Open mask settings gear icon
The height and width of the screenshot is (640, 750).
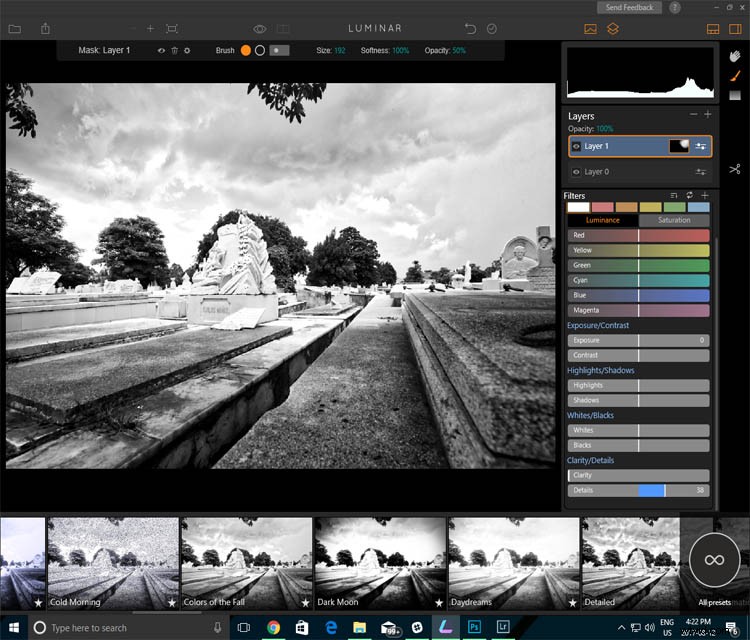(187, 50)
